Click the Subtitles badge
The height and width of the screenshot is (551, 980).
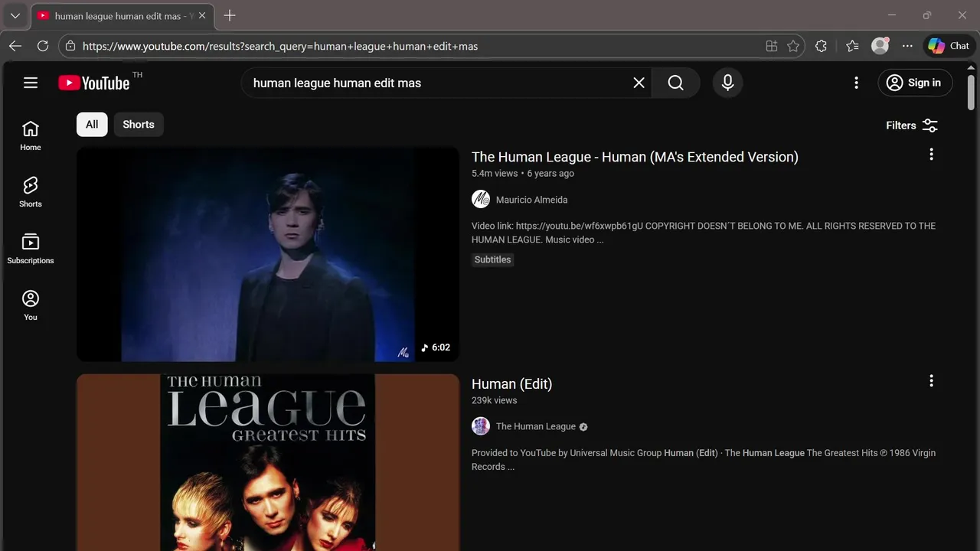(x=492, y=259)
